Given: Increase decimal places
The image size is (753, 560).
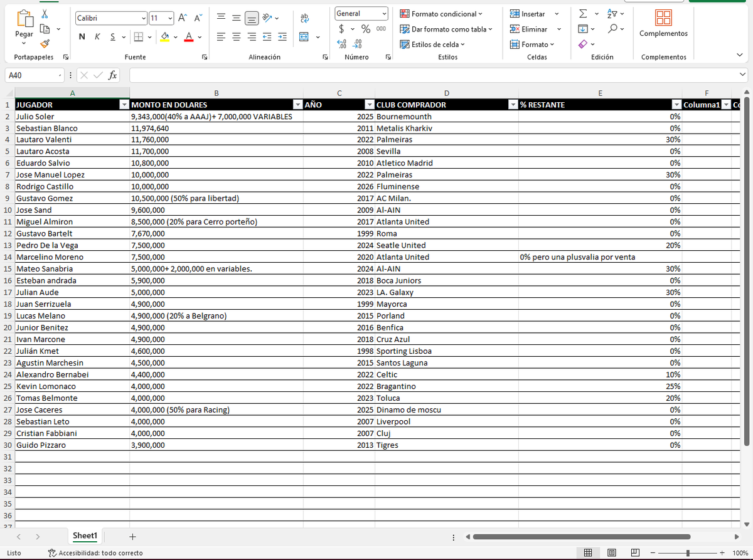Looking at the screenshot, I should click(x=343, y=44).
